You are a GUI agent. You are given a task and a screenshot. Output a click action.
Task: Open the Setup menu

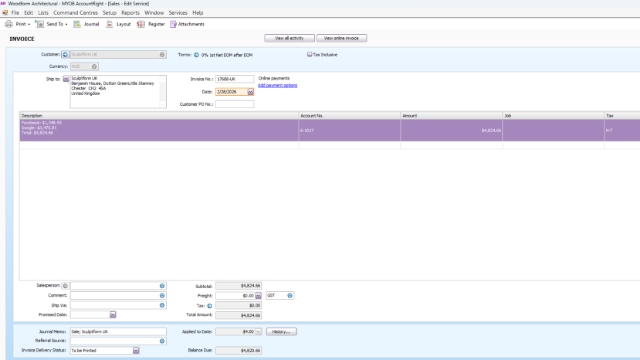(109, 13)
